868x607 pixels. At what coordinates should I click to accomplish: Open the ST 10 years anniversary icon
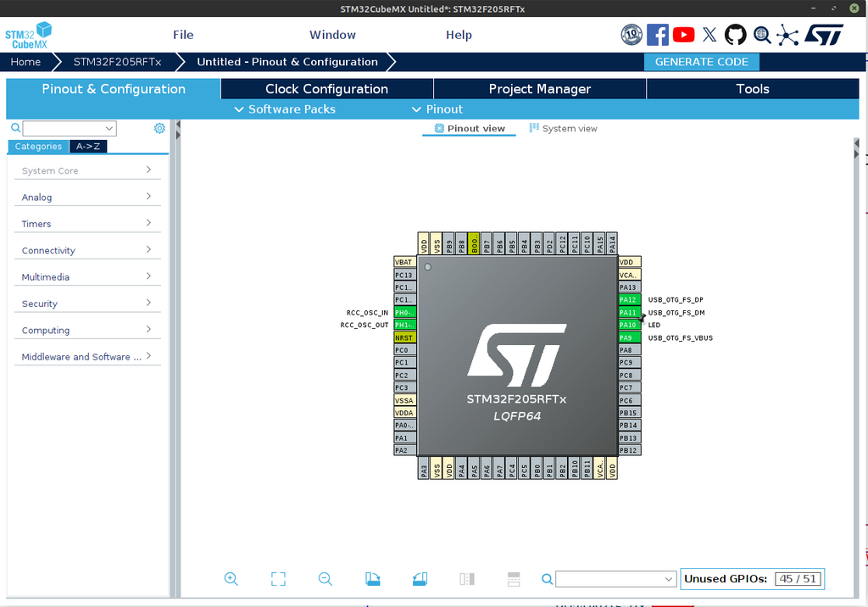pos(631,35)
